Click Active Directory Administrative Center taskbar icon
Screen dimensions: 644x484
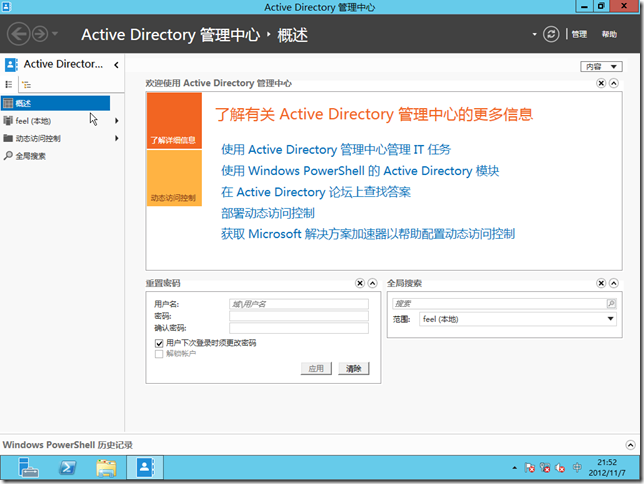145,468
